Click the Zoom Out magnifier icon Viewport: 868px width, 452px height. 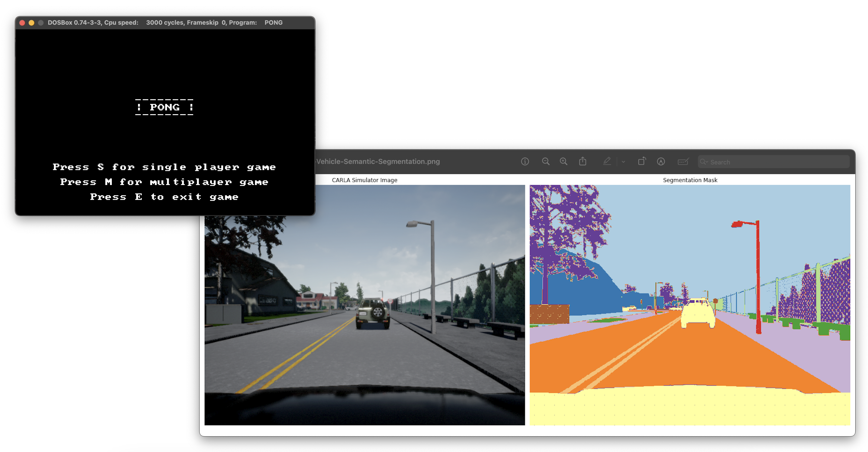click(x=546, y=162)
